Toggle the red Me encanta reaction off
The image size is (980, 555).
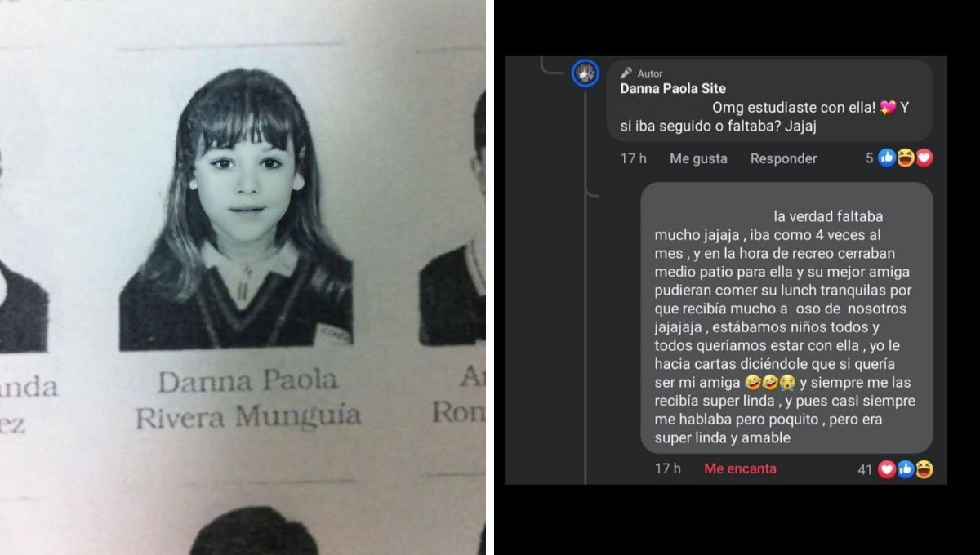tap(740, 468)
